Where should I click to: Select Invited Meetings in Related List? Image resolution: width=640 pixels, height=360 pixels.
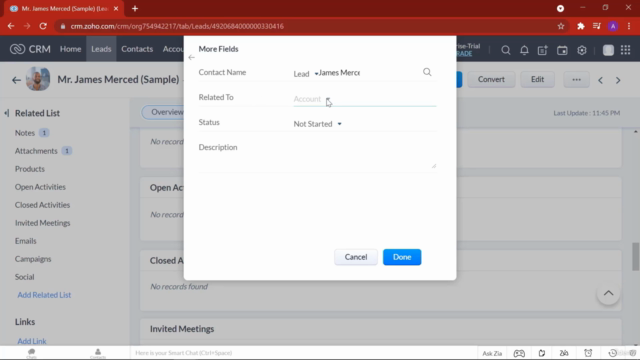(42, 223)
